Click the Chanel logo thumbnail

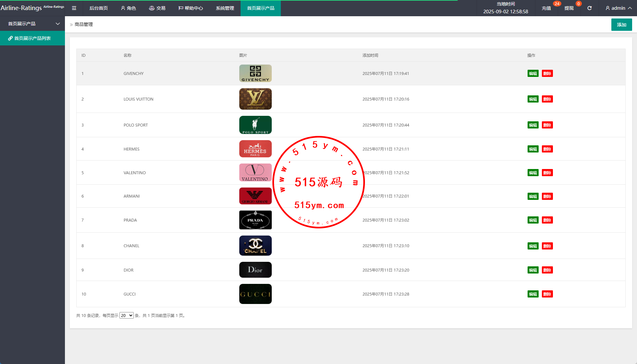click(255, 246)
